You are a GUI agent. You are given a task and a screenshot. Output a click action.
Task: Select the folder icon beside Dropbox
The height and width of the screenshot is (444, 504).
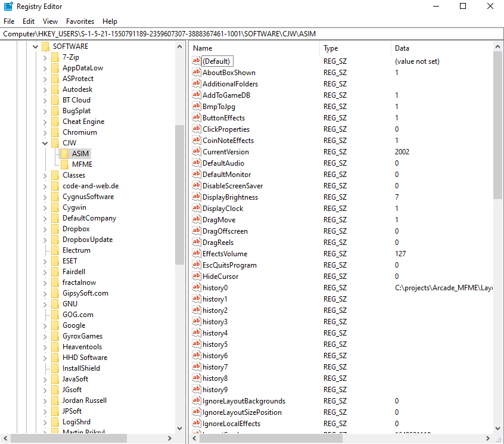[55, 229]
